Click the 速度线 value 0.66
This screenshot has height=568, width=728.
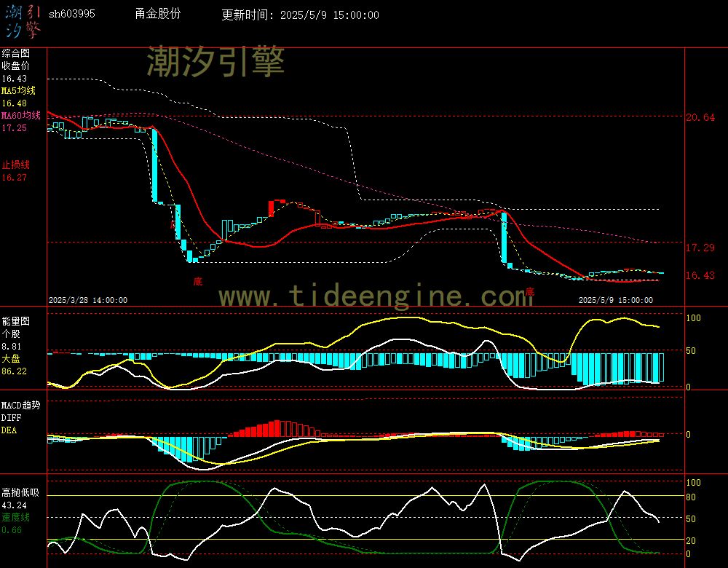[12, 530]
